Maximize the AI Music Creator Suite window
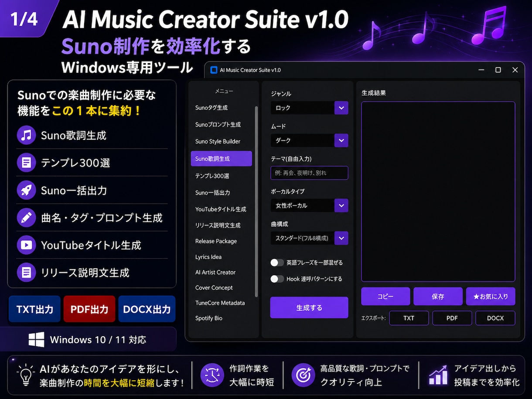 [498, 70]
